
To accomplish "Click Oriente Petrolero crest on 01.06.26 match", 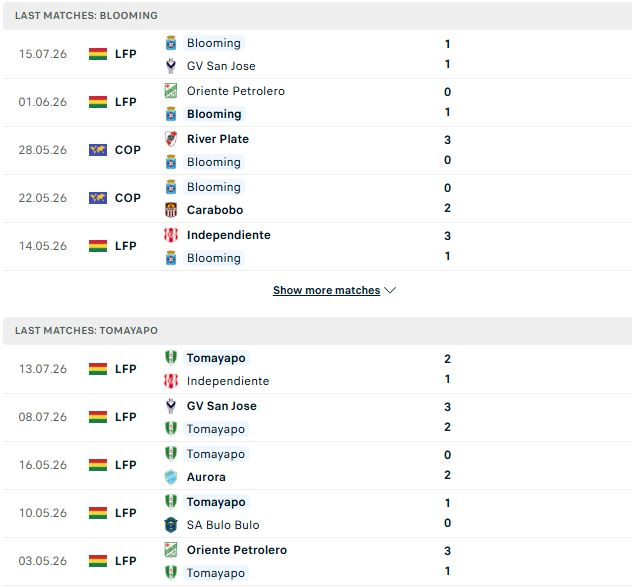I will pyautogui.click(x=171, y=91).
